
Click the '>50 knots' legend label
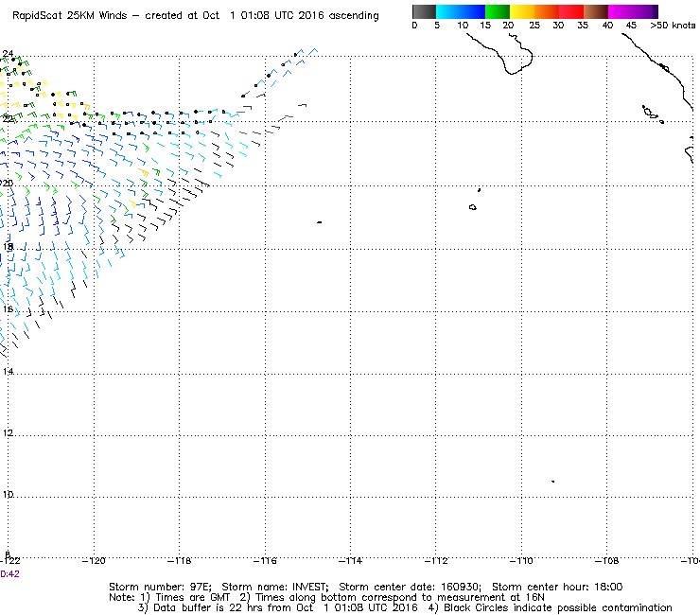[673, 26]
